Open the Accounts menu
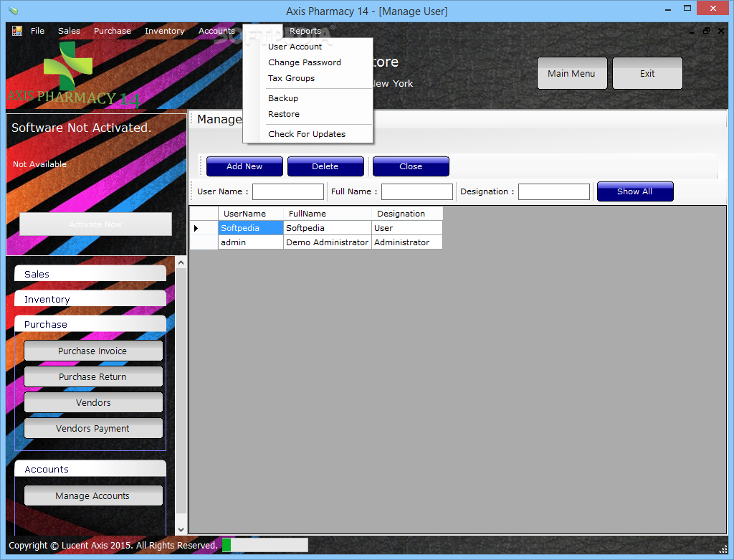 pyautogui.click(x=216, y=31)
